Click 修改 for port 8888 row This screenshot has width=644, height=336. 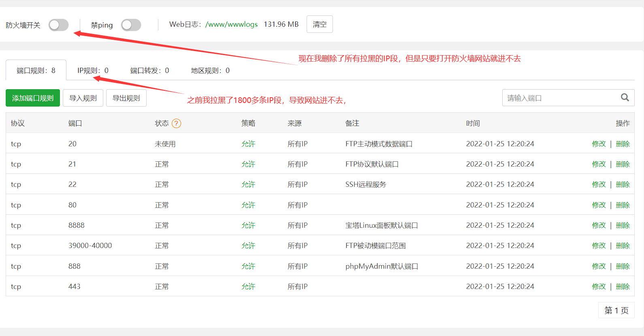[x=599, y=225]
